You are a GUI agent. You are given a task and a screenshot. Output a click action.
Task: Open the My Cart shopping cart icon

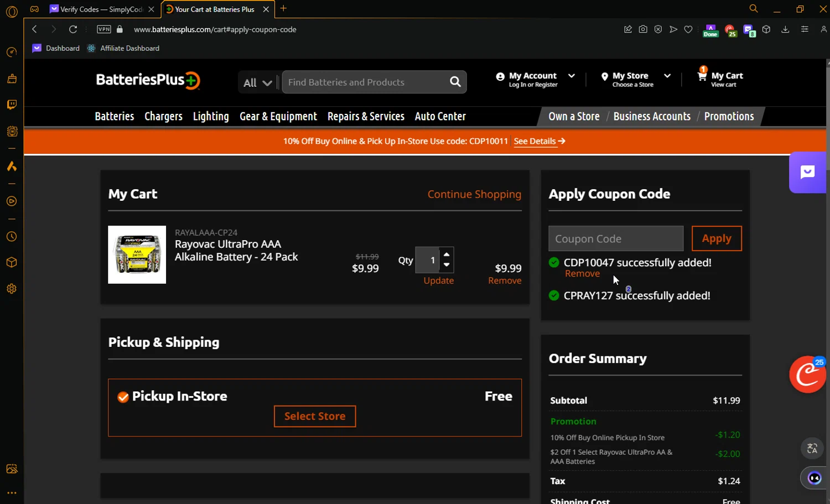[x=702, y=76]
